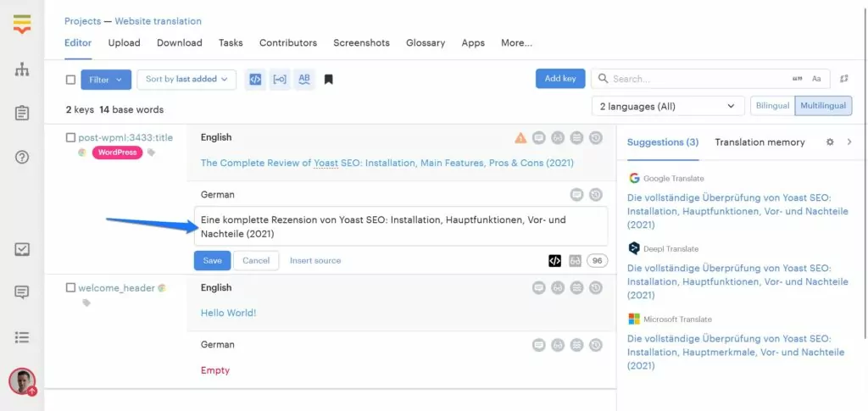The width and height of the screenshot is (868, 411).
Task: Open suggestions panel settings gear
Action: (x=830, y=142)
